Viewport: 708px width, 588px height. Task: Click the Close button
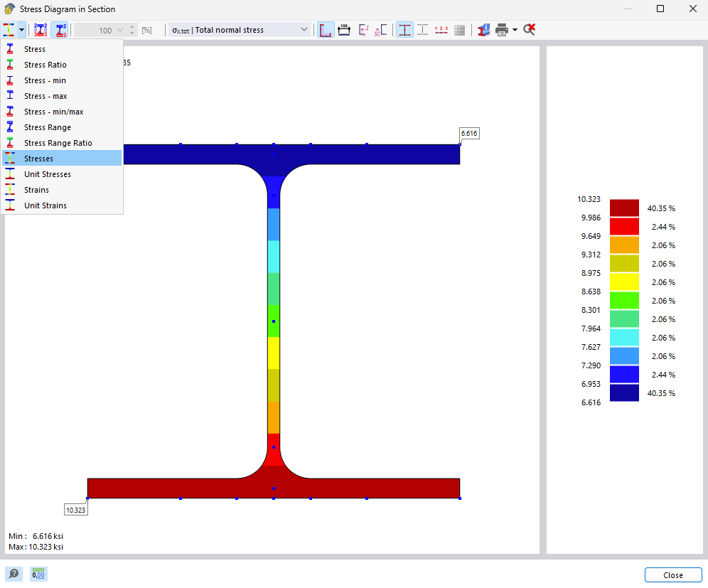click(672, 574)
